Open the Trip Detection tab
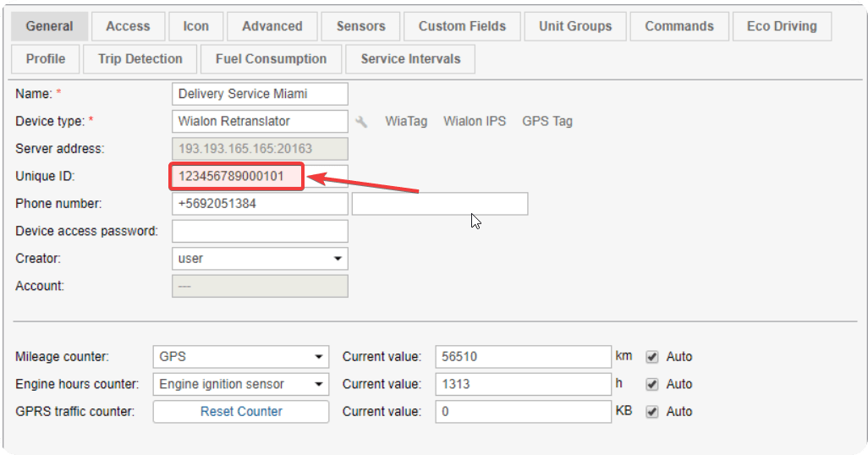This screenshot has width=868, height=455. click(x=140, y=58)
